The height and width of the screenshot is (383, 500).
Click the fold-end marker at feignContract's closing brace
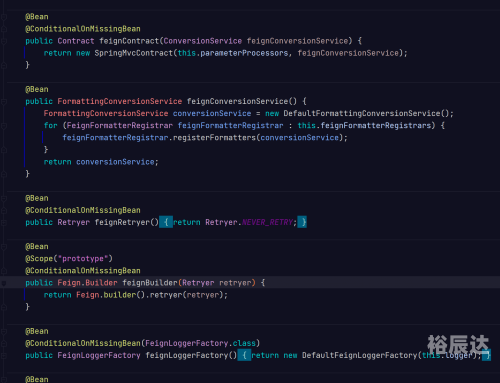[x=4, y=65]
